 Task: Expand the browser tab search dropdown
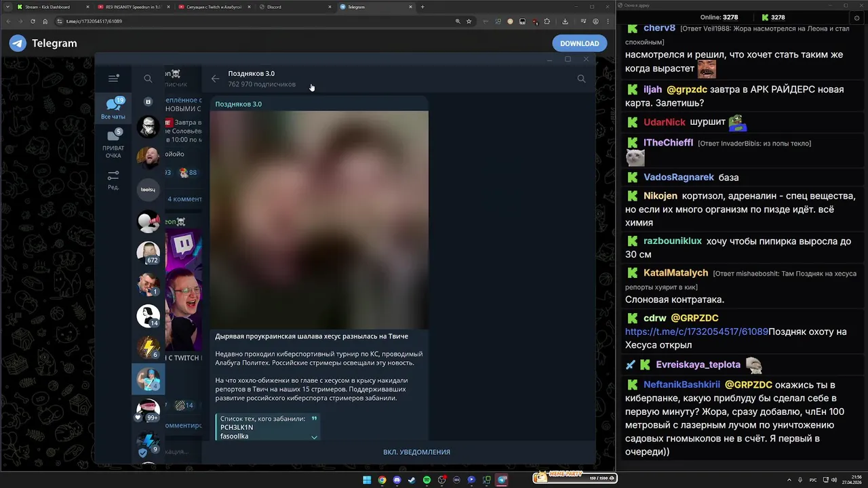(x=6, y=7)
